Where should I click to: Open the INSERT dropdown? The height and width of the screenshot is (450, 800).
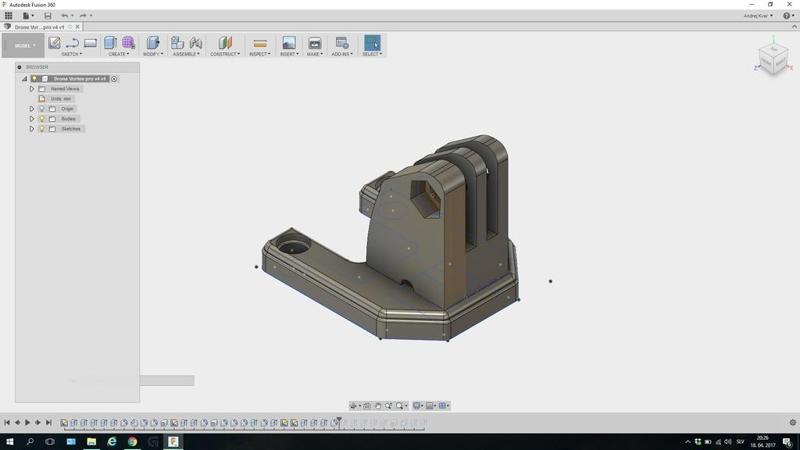289,54
